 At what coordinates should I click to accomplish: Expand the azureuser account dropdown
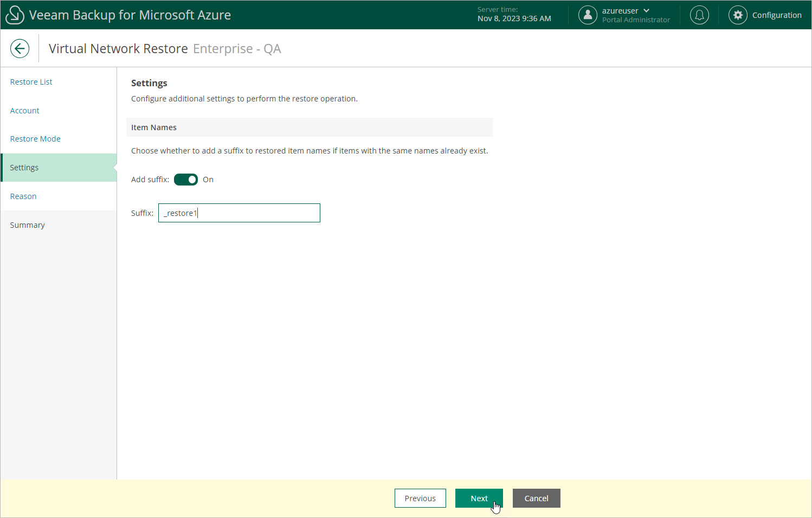[x=646, y=11]
